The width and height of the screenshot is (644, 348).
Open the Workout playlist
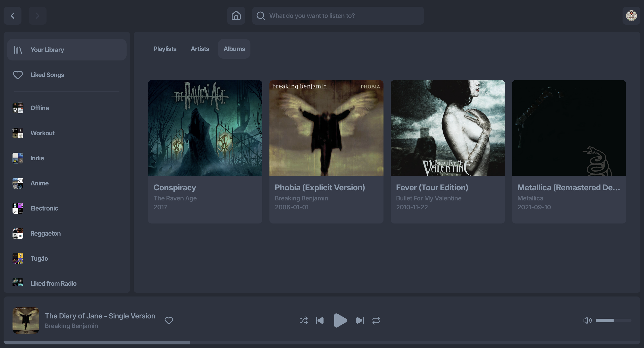point(42,133)
